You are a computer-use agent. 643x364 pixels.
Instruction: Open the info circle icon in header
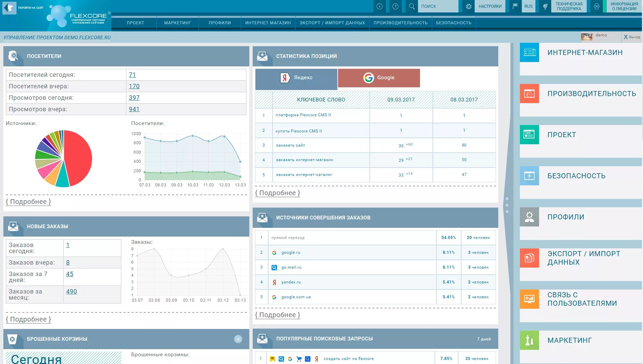pyautogui.click(x=380, y=6)
